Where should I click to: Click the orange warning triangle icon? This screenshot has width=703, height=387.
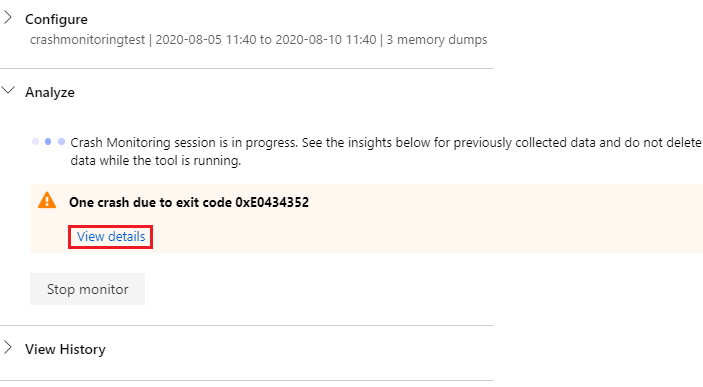point(47,200)
